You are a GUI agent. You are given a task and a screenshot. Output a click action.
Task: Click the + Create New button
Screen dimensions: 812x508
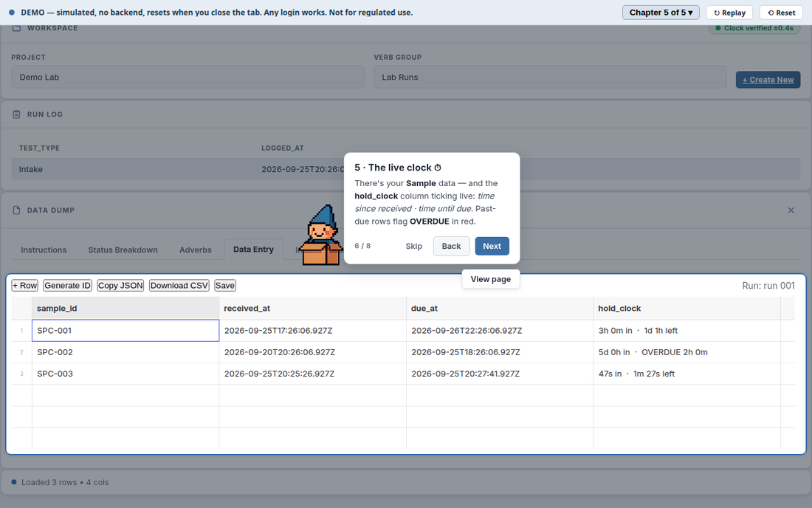[768, 80]
